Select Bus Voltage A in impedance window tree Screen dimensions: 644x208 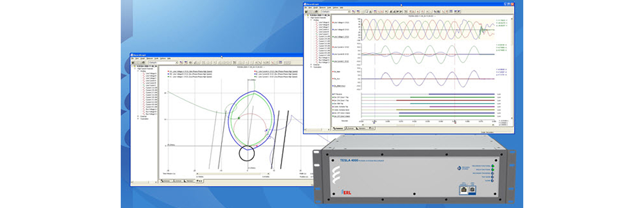[151, 109]
